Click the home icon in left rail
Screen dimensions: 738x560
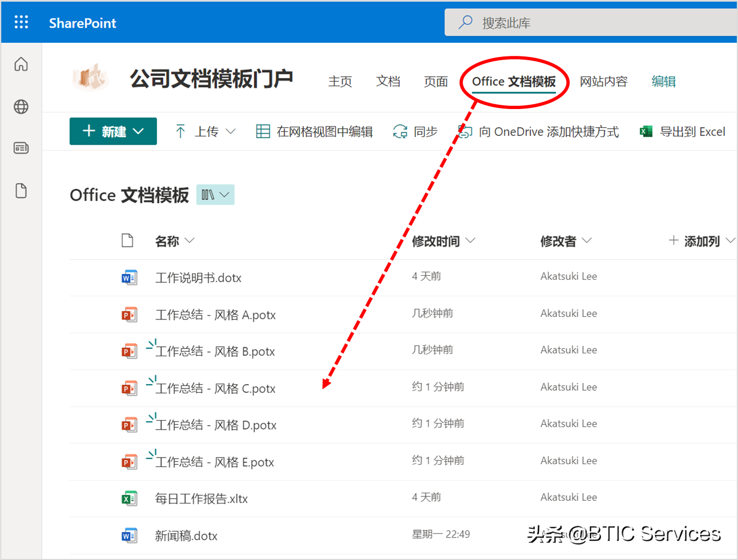21,64
